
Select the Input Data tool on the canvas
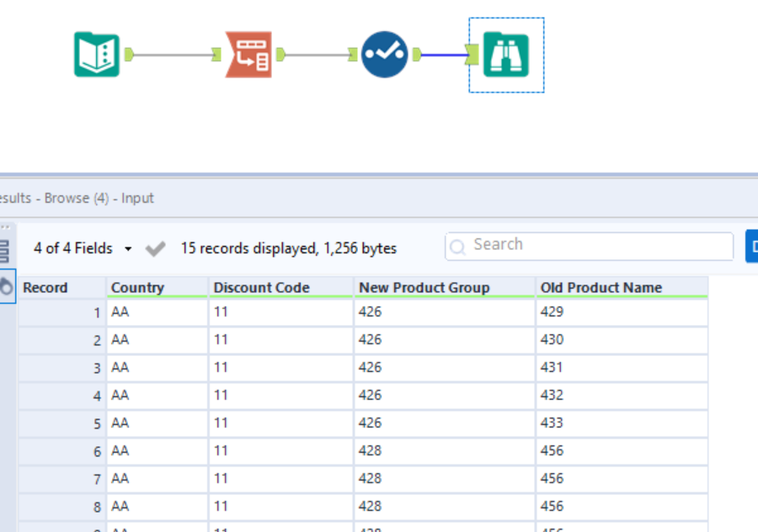pos(97,53)
